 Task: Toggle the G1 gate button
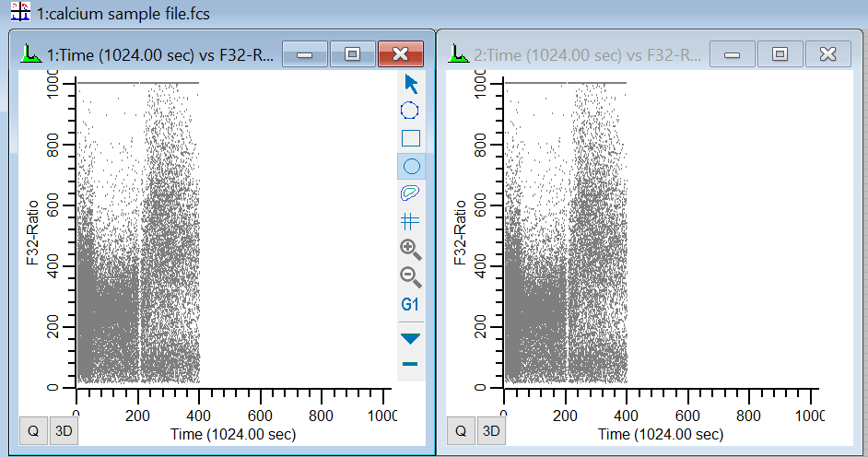411,304
